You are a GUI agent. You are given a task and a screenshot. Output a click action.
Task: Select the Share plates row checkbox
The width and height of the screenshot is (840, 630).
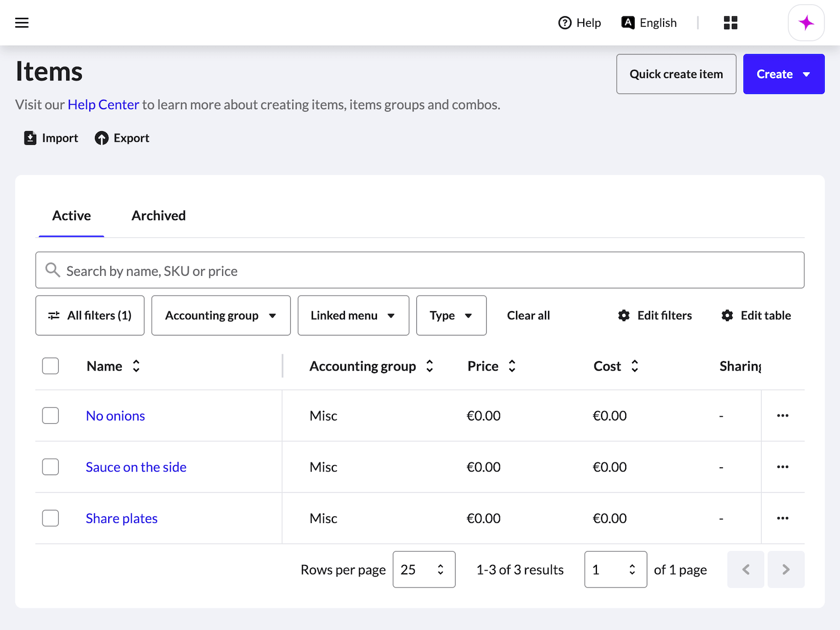(x=50, y=518)
